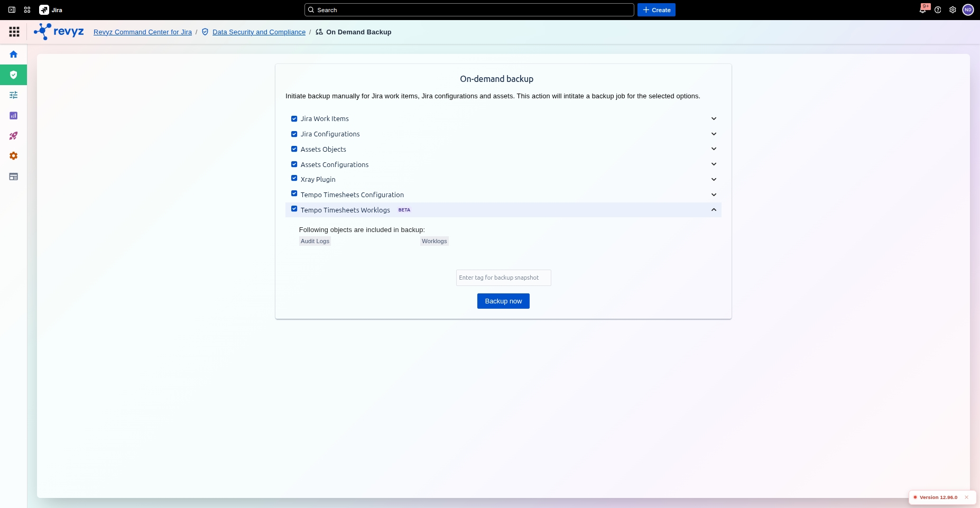Collapse the Tempo Timesheets Worklogs section
This screenshot has width=980, height=508.
(714, 210)
